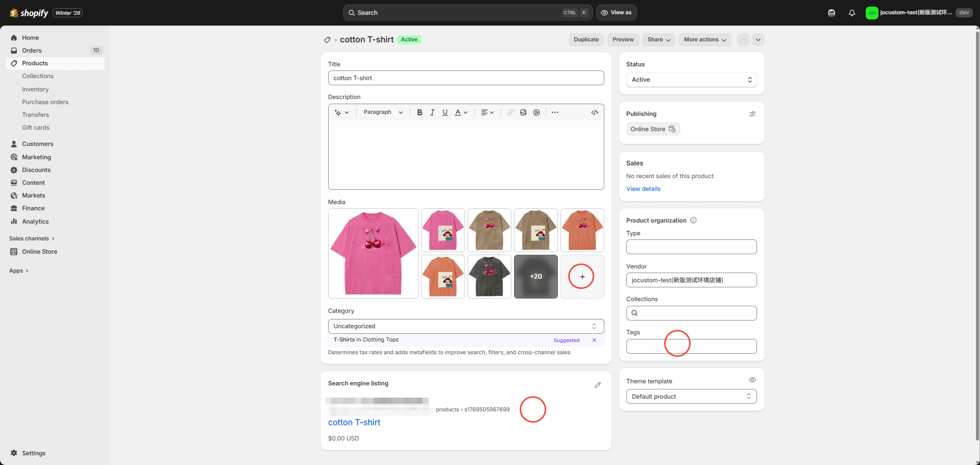The width and height of the screenshot is (980, 465).
Task: Open the notifications bell
Action: pos(852,13)
